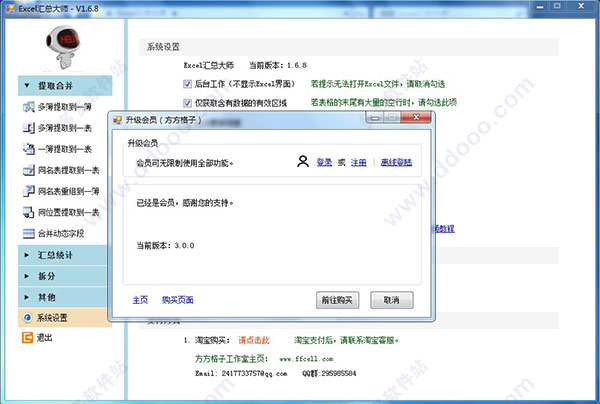Click 会员可无限制使用全部功能 text
Screen dimensions: 600x404
(x=185, y=163)
